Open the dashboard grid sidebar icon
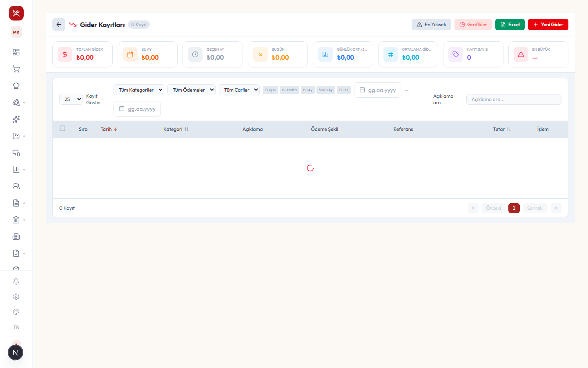588x368 pixels. (x=16, y=52)
